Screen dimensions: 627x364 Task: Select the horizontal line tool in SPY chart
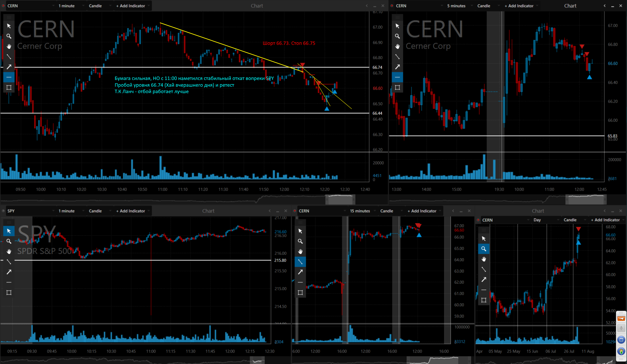[9, 282]
